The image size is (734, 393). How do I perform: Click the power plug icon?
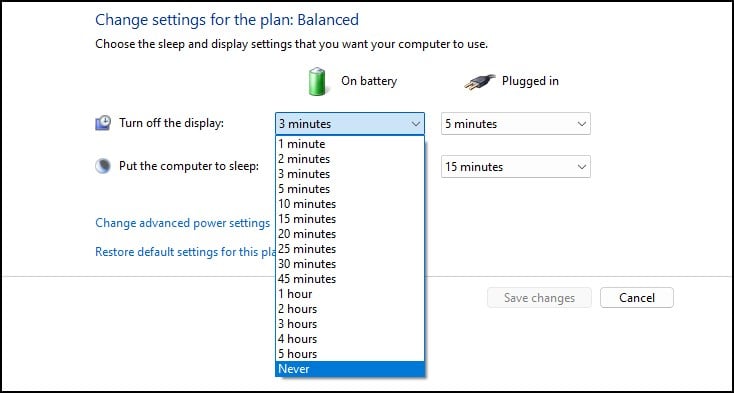(480, 81)
